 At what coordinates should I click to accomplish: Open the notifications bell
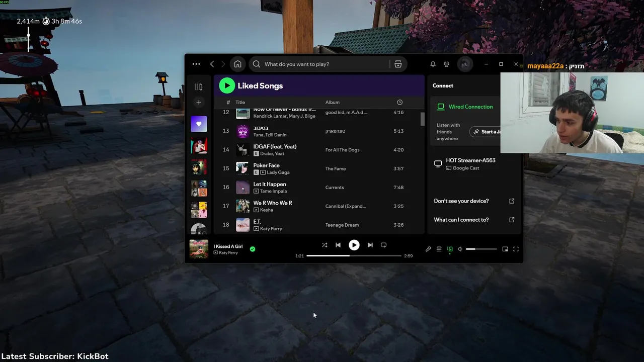click(433, 64)
